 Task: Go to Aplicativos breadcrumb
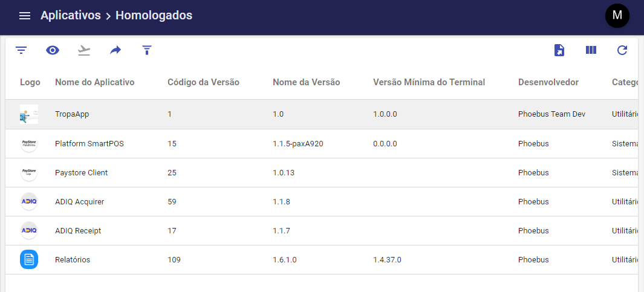tap(71, 16)
